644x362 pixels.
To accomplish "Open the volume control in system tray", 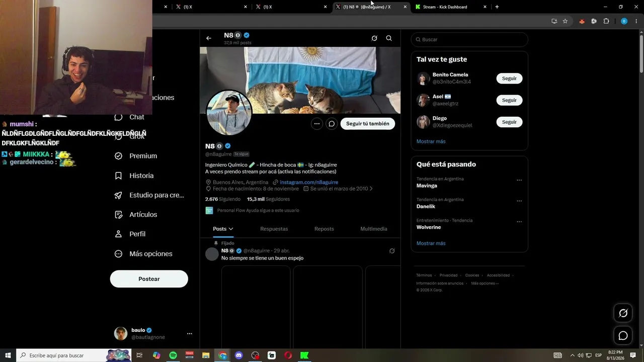I will click(x=580, y=355).
